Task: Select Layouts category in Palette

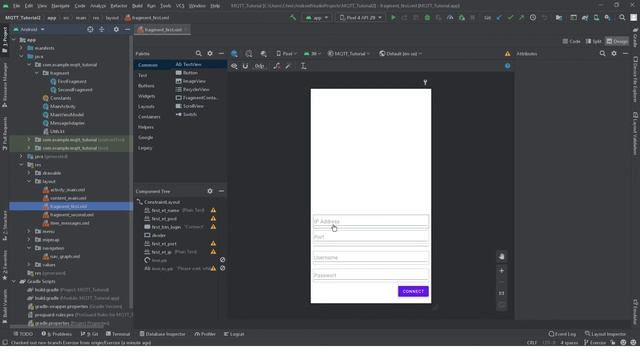Action: (x=146, y=107)
